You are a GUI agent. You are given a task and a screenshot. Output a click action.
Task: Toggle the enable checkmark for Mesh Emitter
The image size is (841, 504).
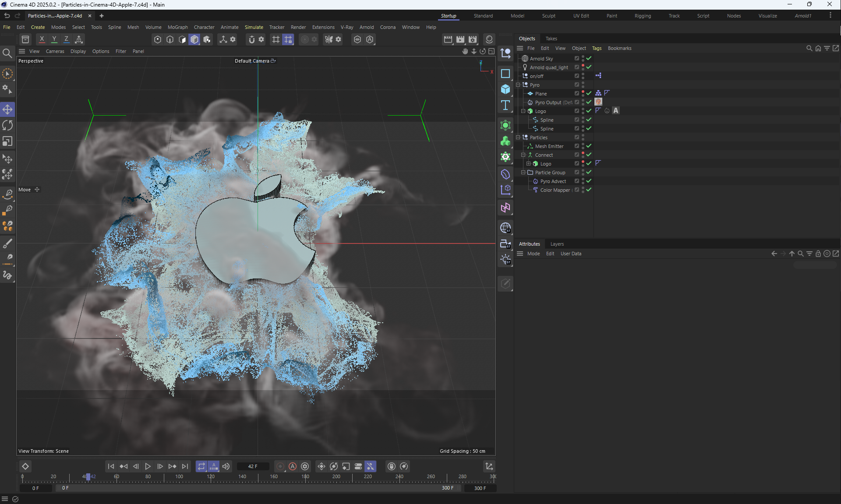tap(589, 146)
